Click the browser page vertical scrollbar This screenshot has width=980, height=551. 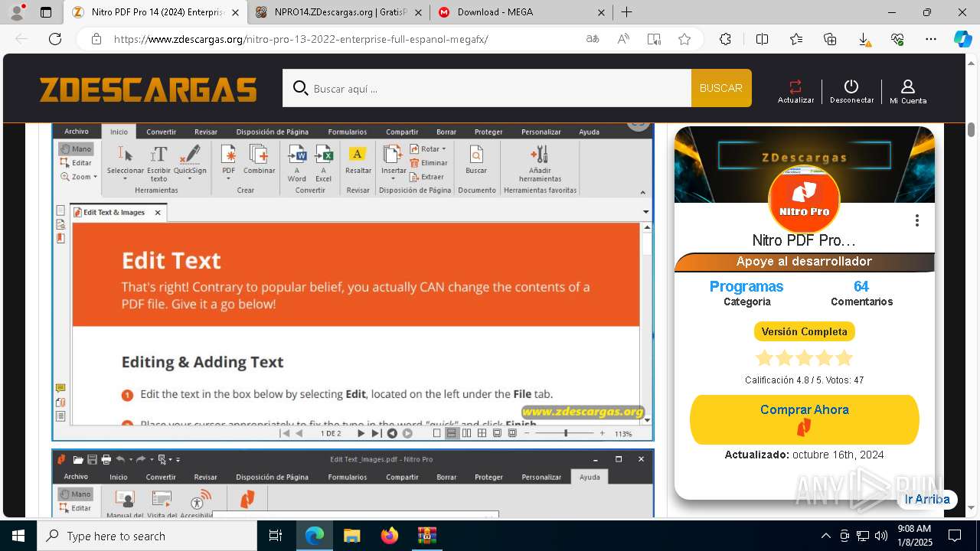pos(971,129)
